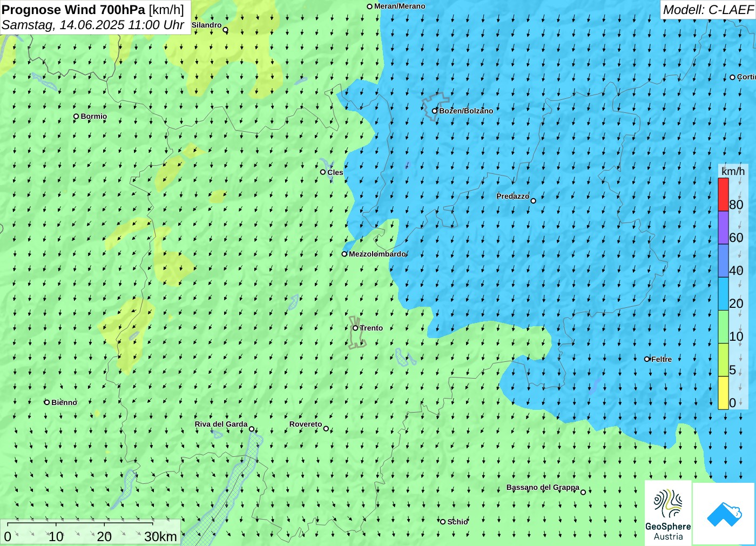Click the Rovereto city marker
This screenshot has width=756, height=546.
(x=326, y=428)
